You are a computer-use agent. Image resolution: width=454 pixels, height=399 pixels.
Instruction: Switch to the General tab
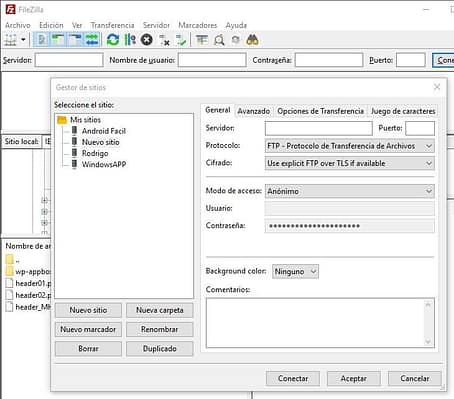click(218, 110)
